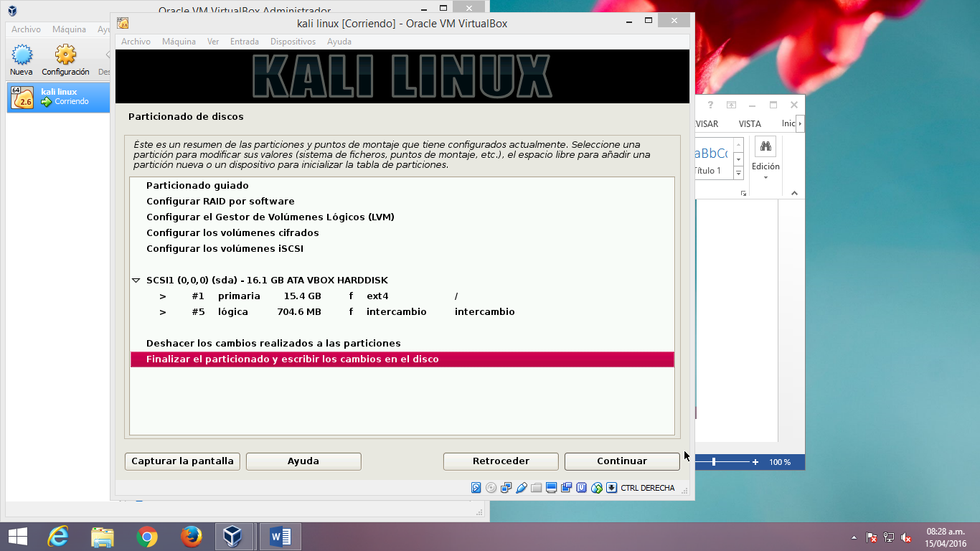
Task: Click the display status icon in VM status bar
Action: pyautogui.click(x=551, y=488)
